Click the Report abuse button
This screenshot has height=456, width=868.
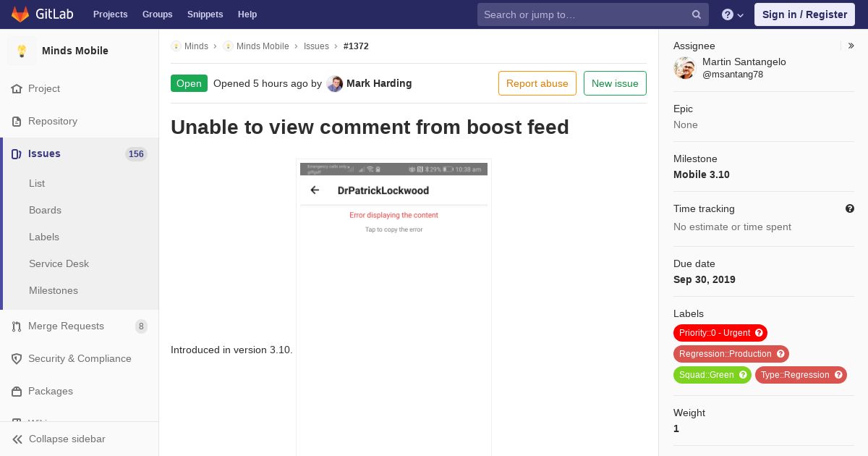click(x=537, y=83)
